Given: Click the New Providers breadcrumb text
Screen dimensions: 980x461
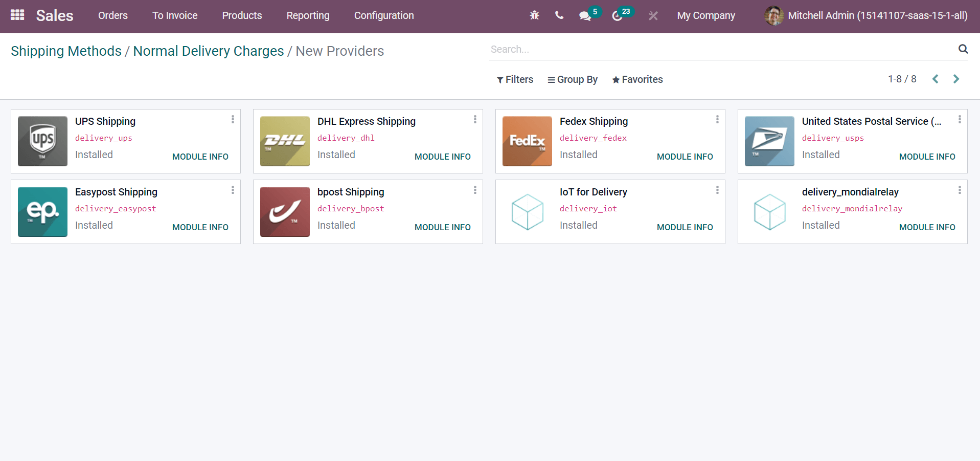Looking at the screenshot, I should coord(339,51).
